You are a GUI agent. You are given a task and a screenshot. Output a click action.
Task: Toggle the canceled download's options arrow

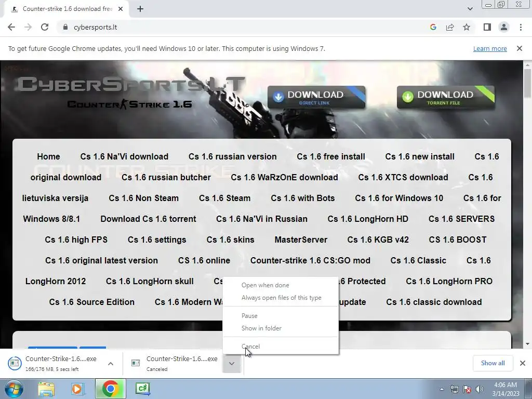click(232, 364)
